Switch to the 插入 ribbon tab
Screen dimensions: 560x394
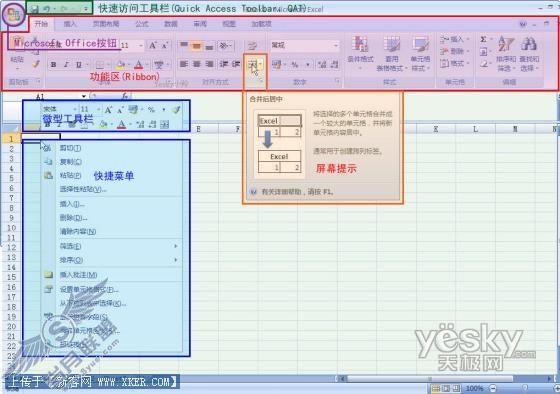[x=70, y=24]
